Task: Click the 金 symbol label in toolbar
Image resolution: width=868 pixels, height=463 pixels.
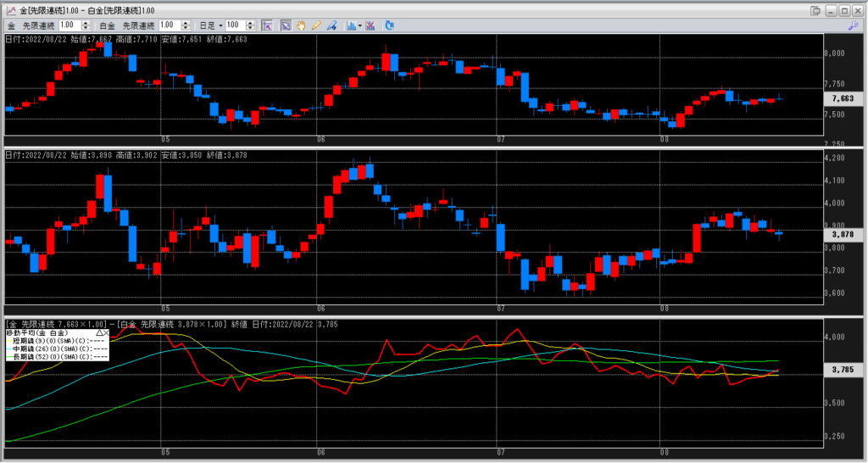Action: pos(11,25)
